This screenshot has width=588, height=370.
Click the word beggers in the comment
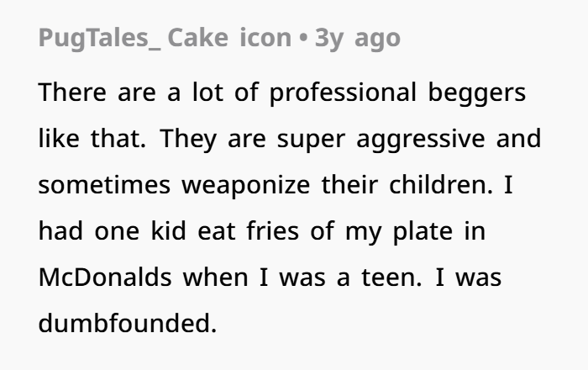477,93
